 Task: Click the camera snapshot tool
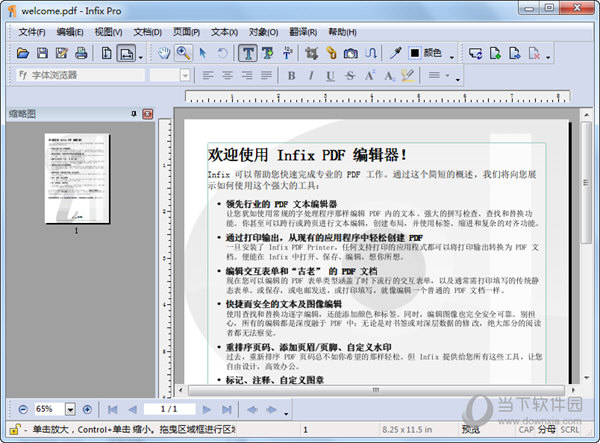(350, 52)
